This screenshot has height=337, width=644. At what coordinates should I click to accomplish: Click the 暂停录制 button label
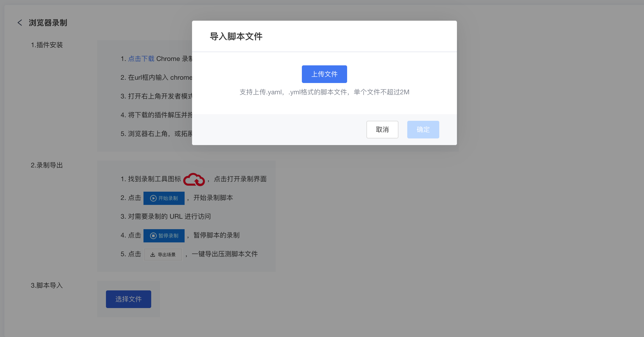pyautogui.click(x=168, y=236)
